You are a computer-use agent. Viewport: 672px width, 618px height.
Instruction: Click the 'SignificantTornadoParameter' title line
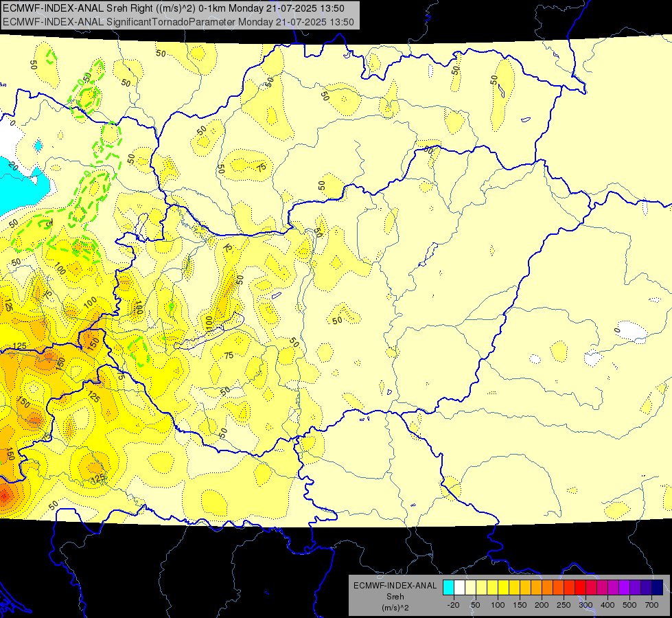178,22
